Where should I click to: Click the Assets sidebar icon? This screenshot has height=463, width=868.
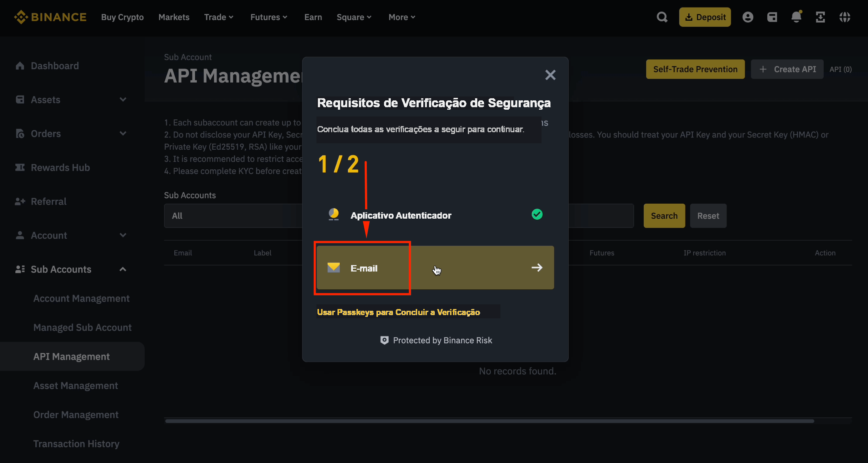click(20, 100)
